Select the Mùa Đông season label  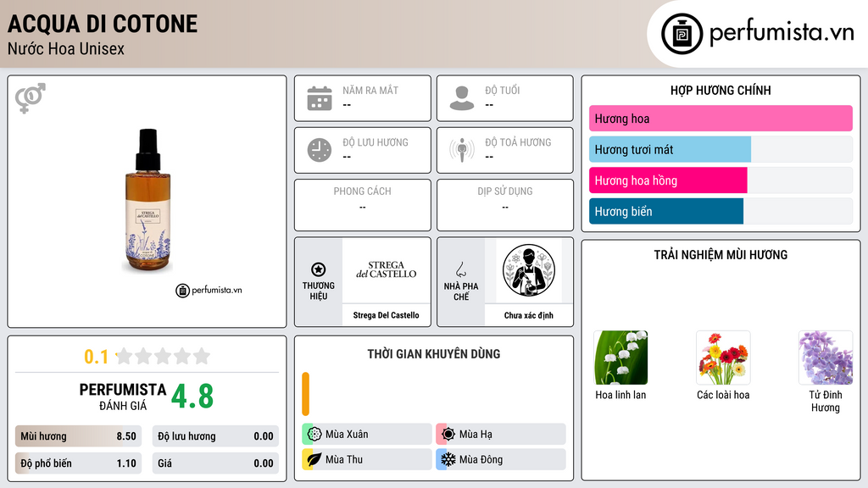(x=481, y=459)
